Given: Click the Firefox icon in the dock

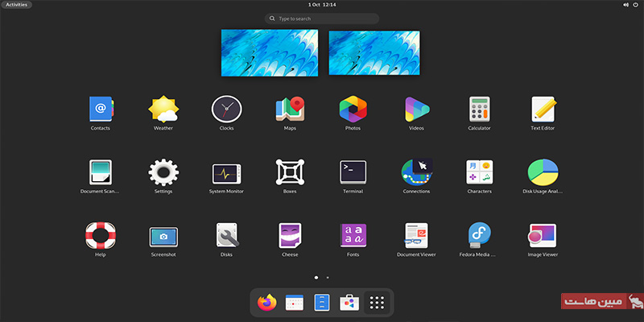Looking at the screenshot, I should point(266,303).
